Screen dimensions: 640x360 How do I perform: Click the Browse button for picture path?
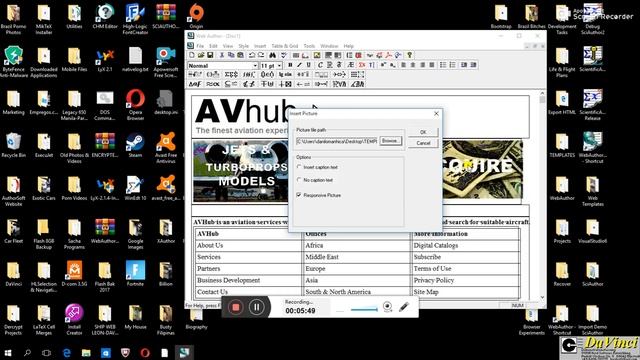(390, 141)
